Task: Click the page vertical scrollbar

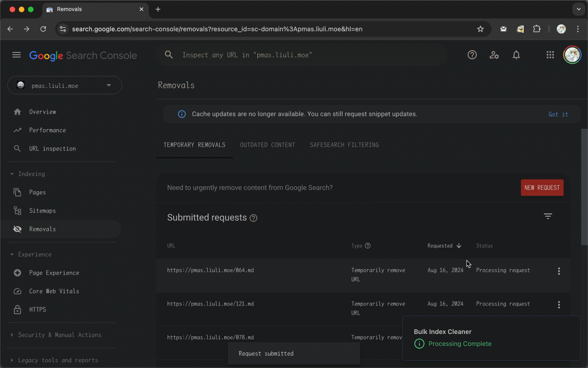Action: coord(584,188)
